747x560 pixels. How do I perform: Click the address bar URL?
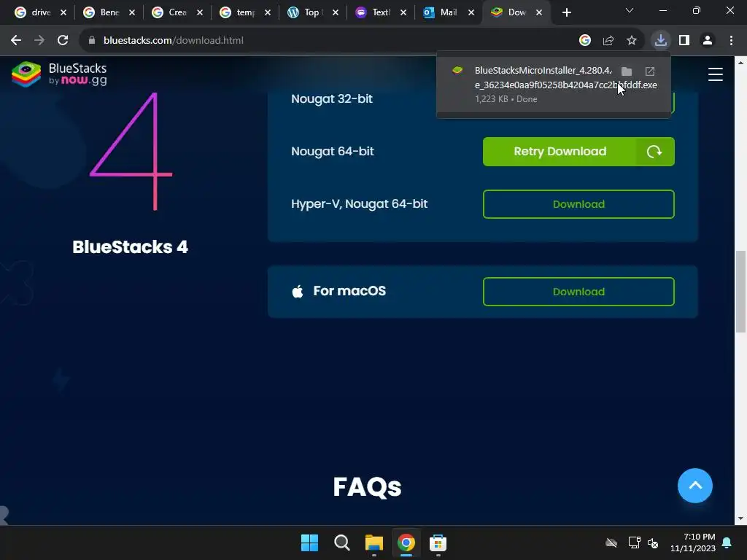coord(174,41)
